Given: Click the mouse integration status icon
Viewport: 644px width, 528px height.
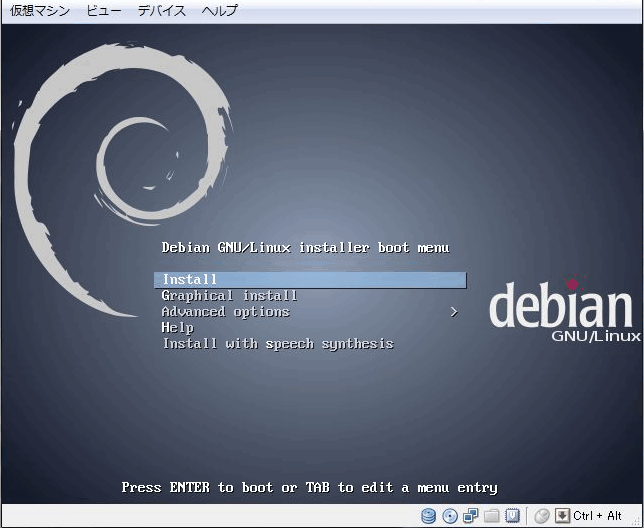Looking at the screenshot, I should coord(542,516).
